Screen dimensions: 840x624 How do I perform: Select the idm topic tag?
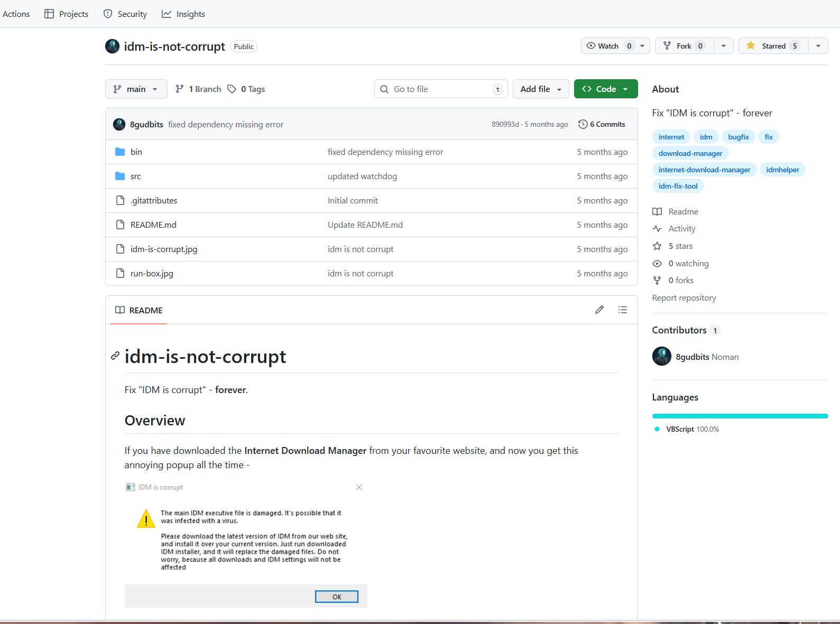click(x=706, y=137)
